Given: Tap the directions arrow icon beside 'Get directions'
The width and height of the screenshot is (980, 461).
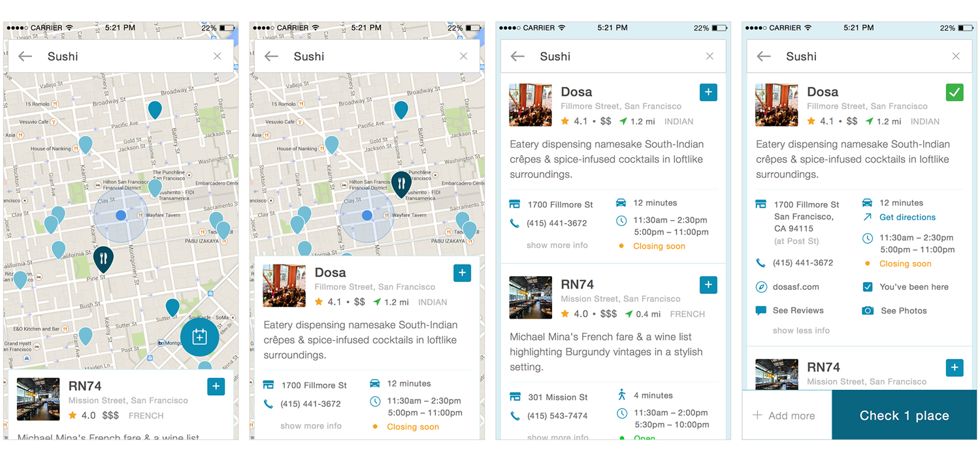Looking at the screenshot, I should pos(868,217).
